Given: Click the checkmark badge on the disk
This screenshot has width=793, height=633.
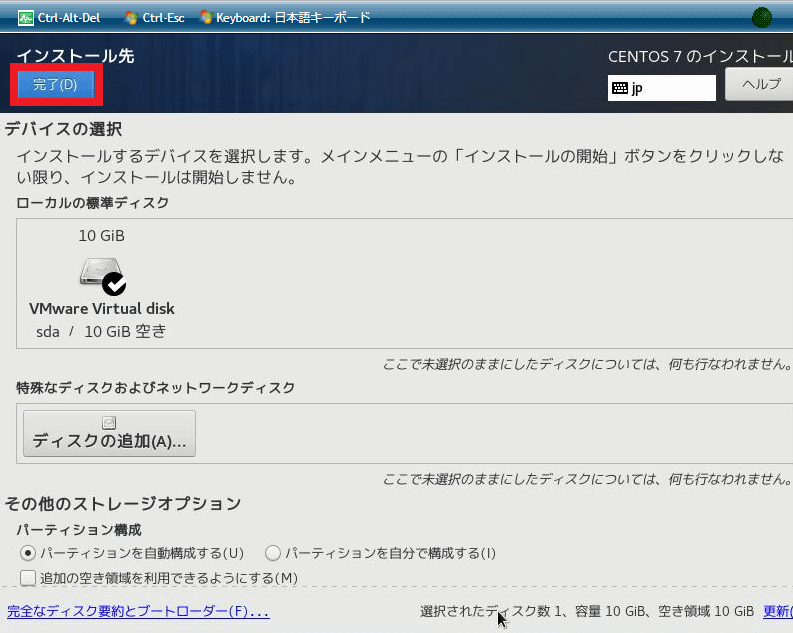Looking at the screenshot, I should [114, 284].
